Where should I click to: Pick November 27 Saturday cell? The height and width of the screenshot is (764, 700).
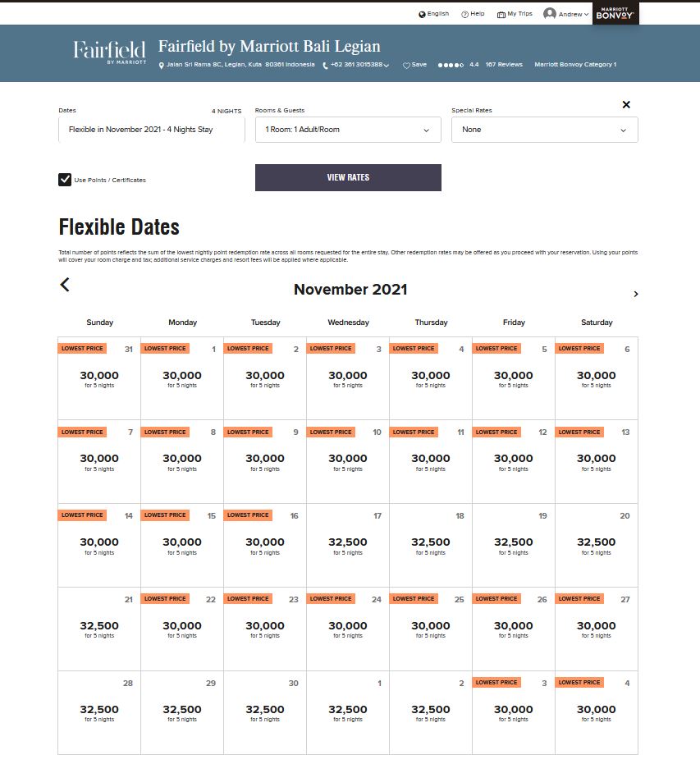(x=597, y=629)
